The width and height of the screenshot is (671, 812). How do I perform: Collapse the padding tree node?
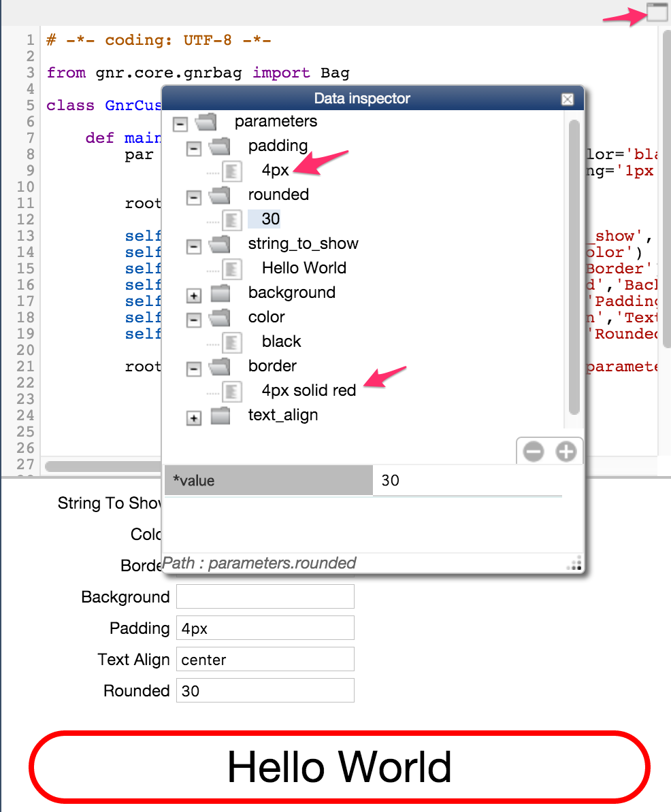click(194, 149)
